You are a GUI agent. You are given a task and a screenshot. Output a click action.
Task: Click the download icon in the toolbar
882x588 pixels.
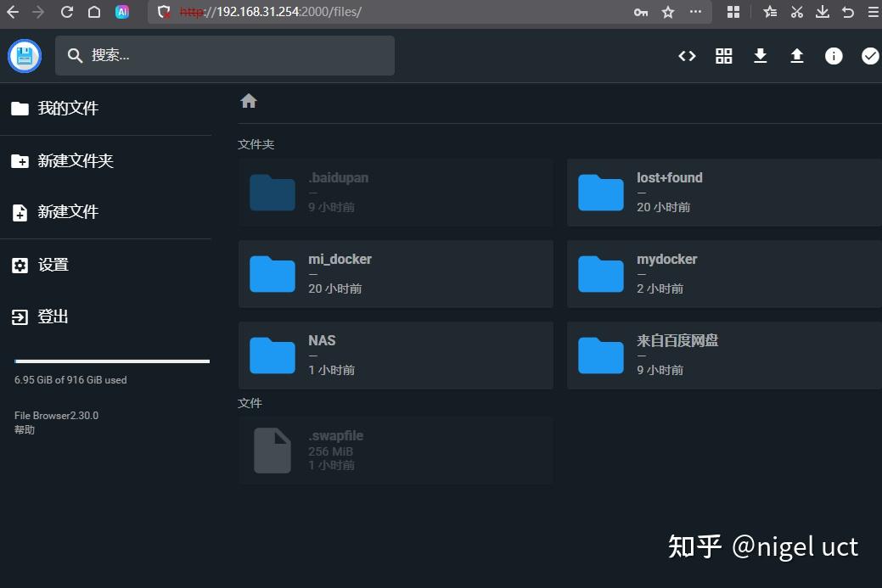click(760, 55)
